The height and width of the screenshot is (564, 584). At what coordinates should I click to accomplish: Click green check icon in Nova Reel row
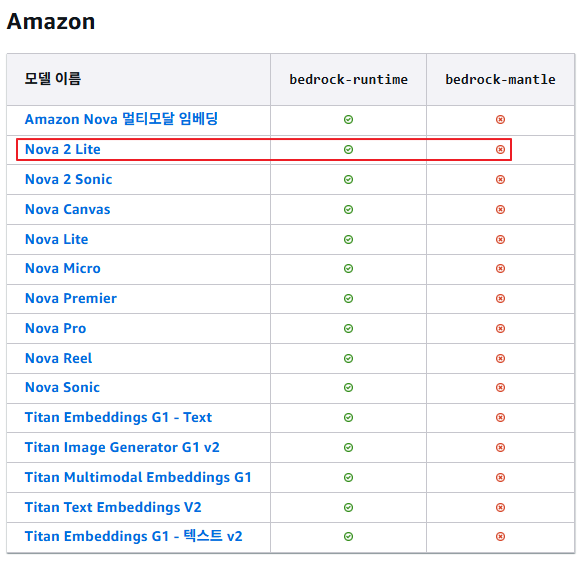(x=348, y=358)
